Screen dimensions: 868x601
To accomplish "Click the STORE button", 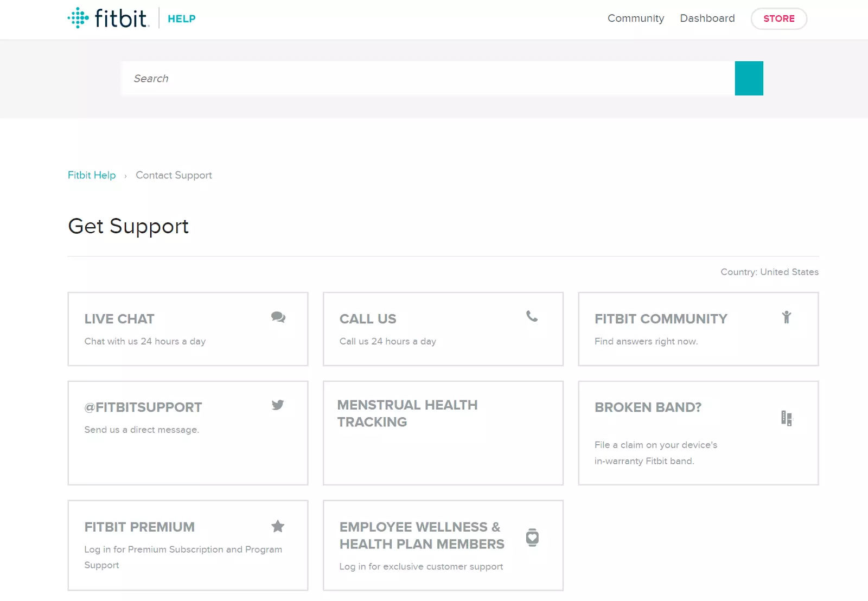I will (x=779, y=18).
